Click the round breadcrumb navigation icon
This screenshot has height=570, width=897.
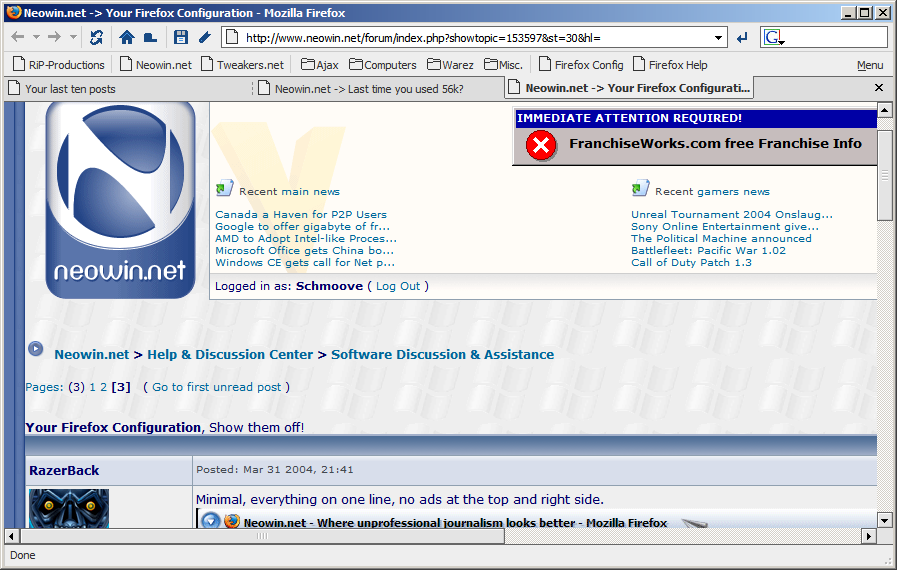click(35, 349)
